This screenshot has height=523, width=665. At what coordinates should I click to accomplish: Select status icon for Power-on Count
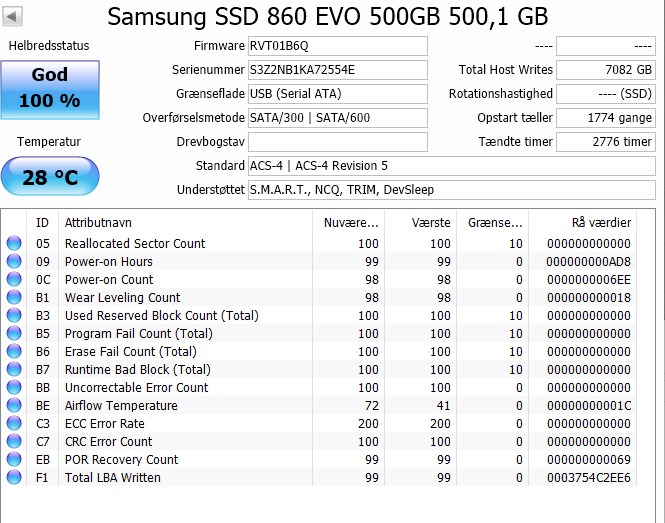pos(14,279)
